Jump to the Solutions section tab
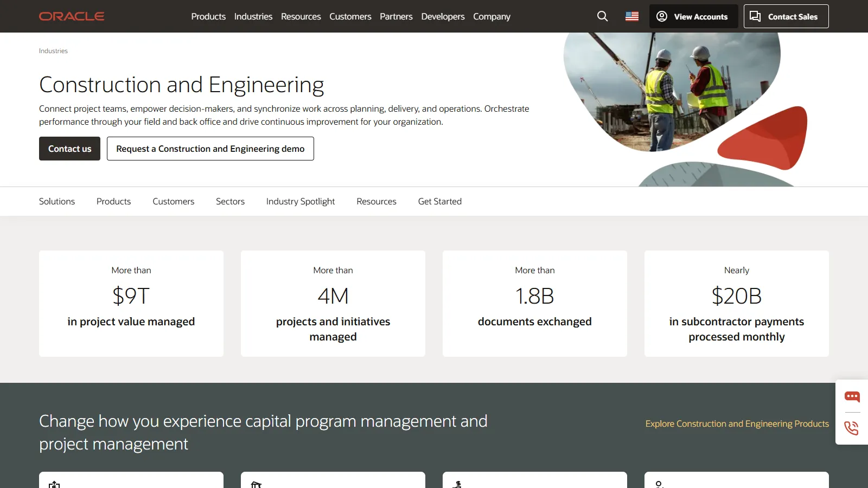This screenshot has width=868, height=488. (x=57, y=201)
